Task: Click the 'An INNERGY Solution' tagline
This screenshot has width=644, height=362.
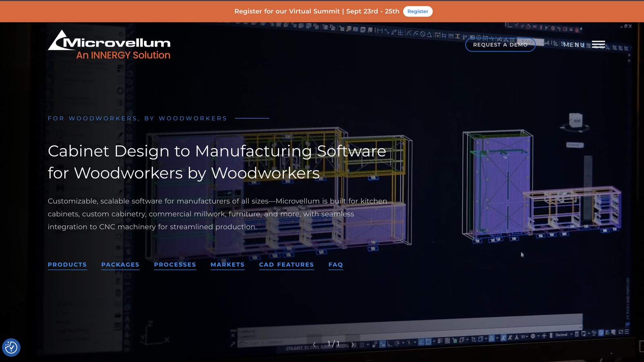Action: pos(123,55)
